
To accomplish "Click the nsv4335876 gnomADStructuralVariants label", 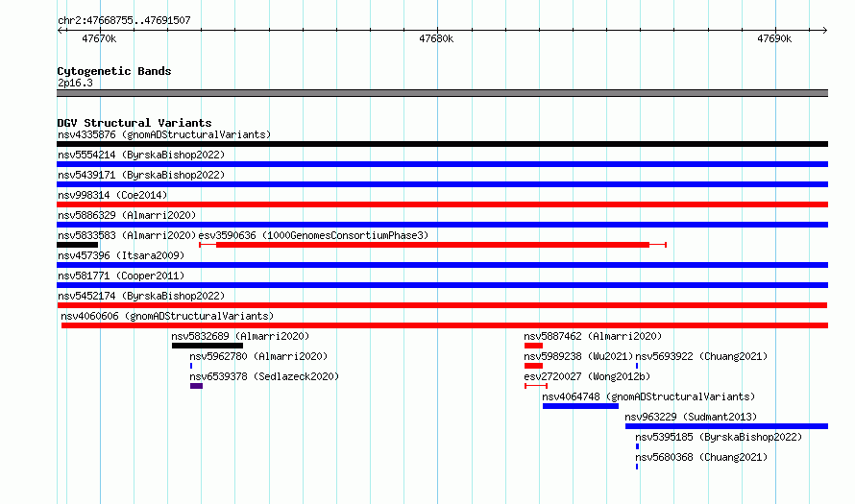I will [164, 134].
